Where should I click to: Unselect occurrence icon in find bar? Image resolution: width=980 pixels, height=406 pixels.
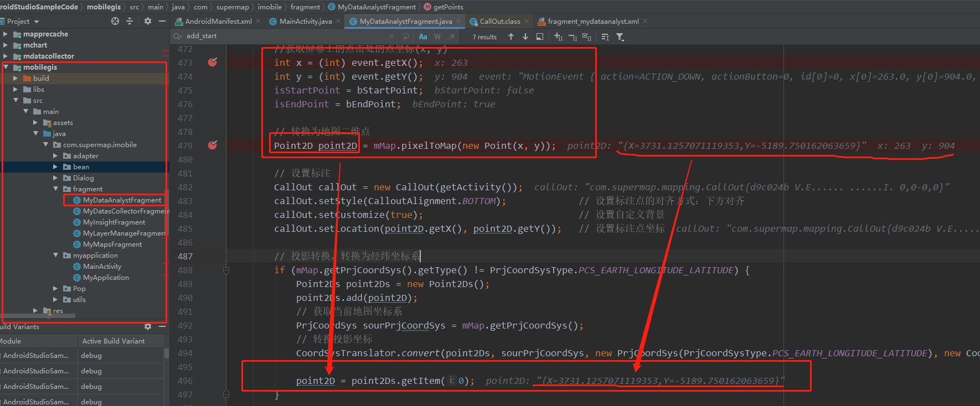[572, 37]
